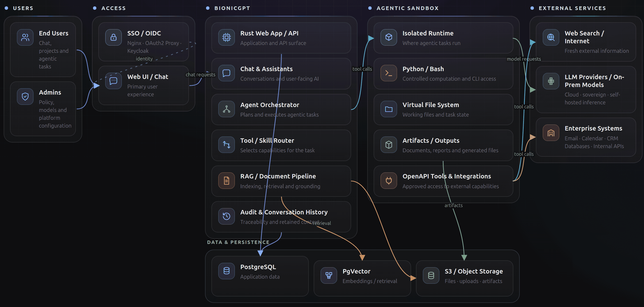Screen dimensions: 644x307
Task: Click 'Working files and task state' text
Action: coord(436,115)
